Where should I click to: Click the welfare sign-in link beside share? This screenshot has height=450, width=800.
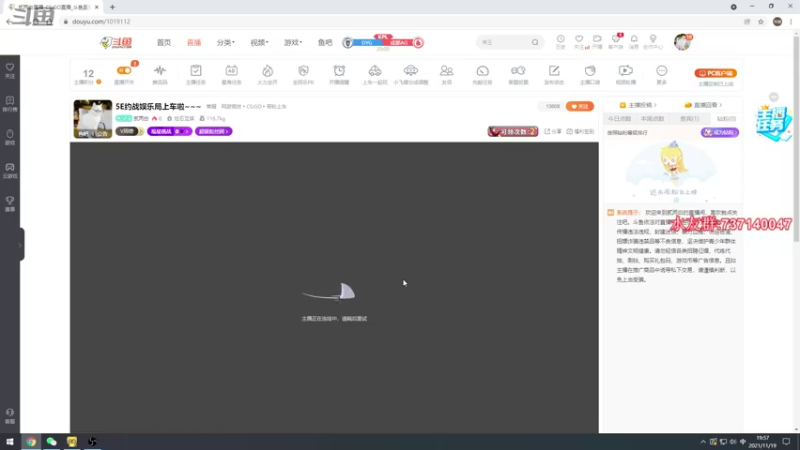pos(580,131)
